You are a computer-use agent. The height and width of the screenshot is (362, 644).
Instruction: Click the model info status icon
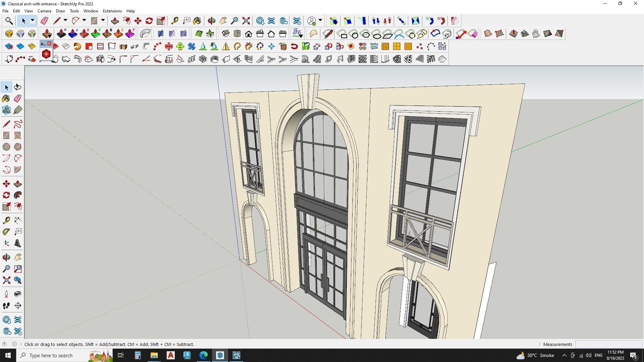tap(14, 344)
